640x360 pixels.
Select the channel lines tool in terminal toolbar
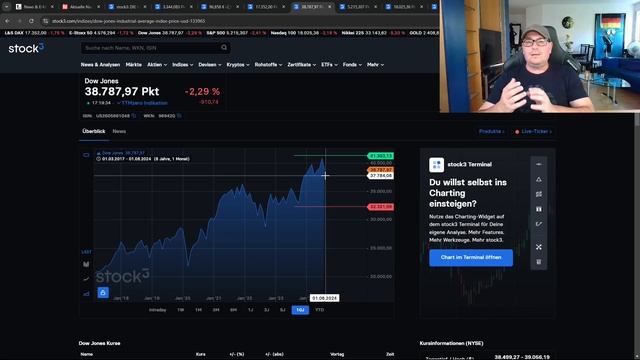click(539, 194)
